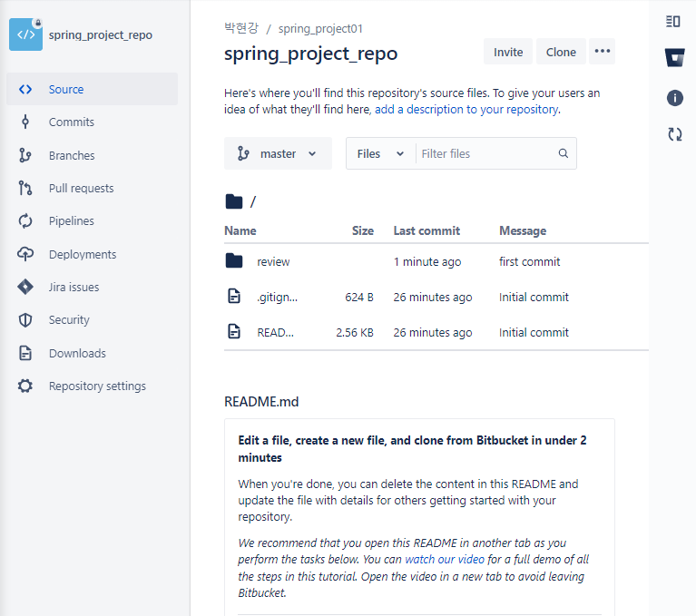This screenshot has width=696, height=616.
Task: Click the Commits node icon
Action: (25, 122)
